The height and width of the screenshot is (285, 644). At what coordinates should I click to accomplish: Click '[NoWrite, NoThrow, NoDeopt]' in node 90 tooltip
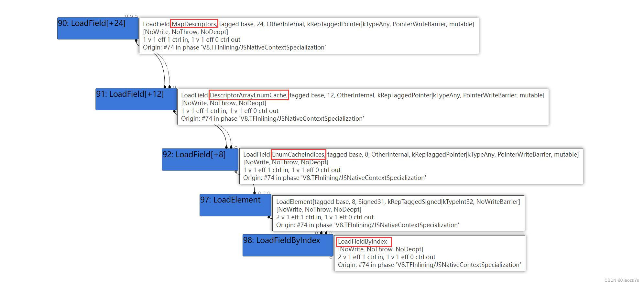[x=185, y=32]
